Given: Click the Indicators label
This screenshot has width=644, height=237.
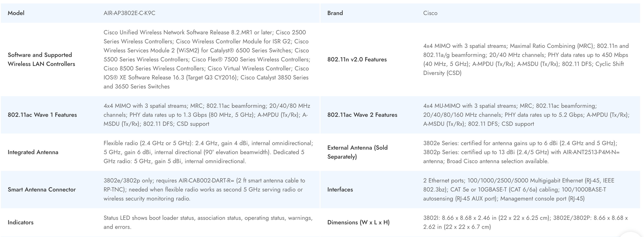Looking at the screenshot, I should click(21, 222).
